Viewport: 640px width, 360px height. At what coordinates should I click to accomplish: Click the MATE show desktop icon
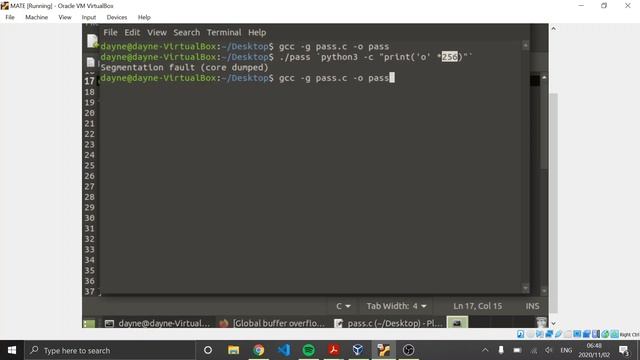[89, 324]
